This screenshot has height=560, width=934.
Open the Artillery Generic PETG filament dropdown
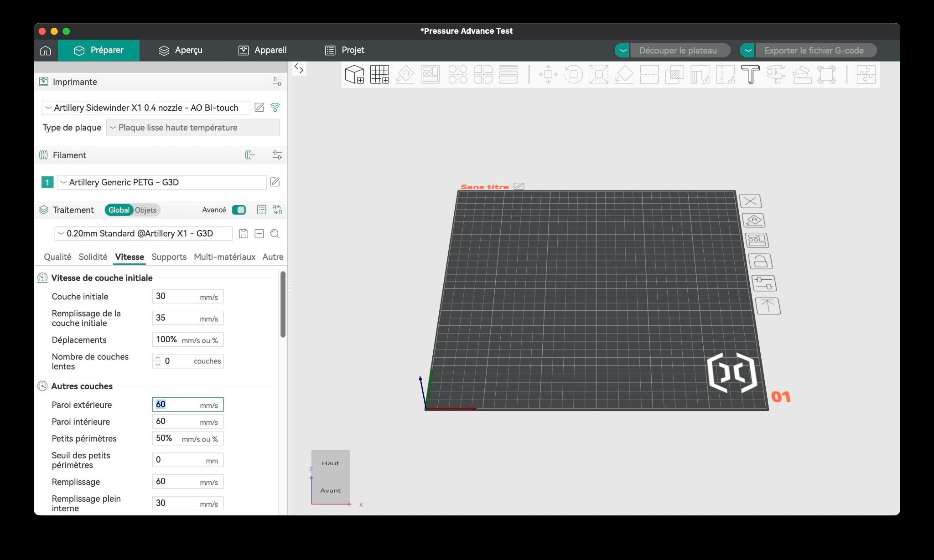pyautogui.click(x=162, y=182)
